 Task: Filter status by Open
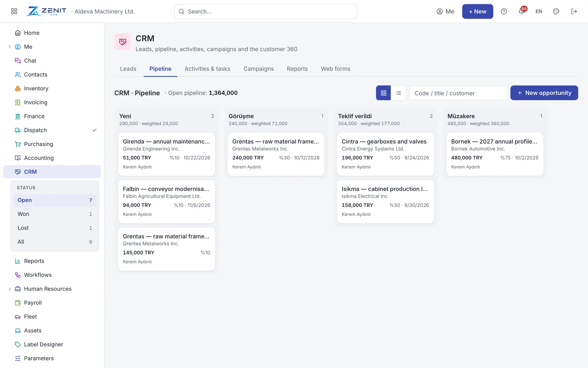point(55,200)
